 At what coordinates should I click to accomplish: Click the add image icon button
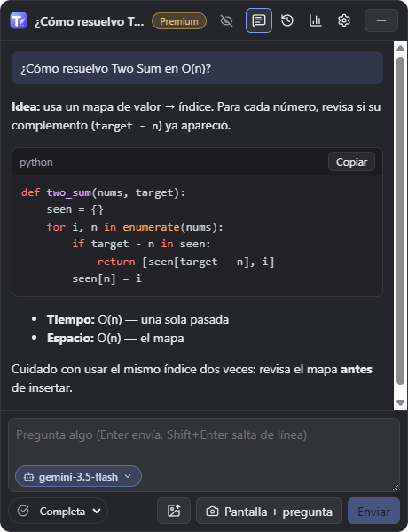[174, 511]
